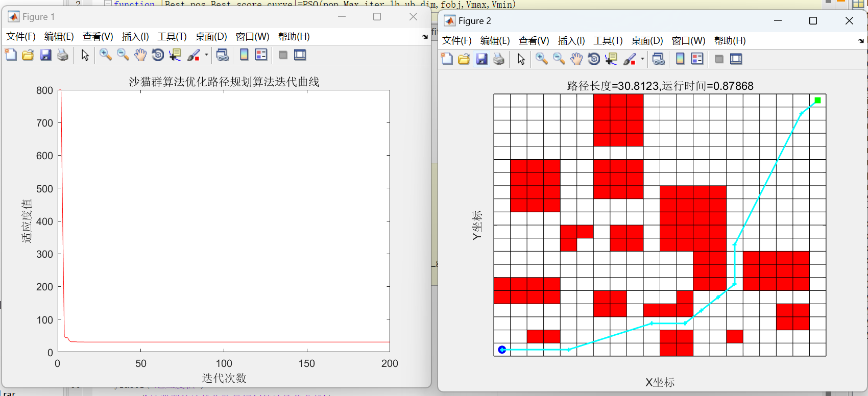The height and width of the screenshot is (396, 868).
Task: Toggle the Edit Plot arrow in Figure 2
Action: click(x=521, y=59)
